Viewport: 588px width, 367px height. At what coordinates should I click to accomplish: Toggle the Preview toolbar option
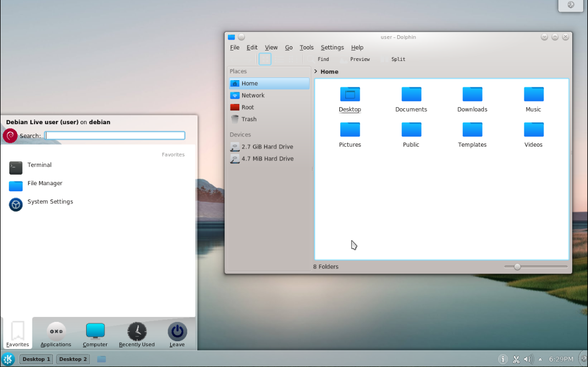[359, 59]
